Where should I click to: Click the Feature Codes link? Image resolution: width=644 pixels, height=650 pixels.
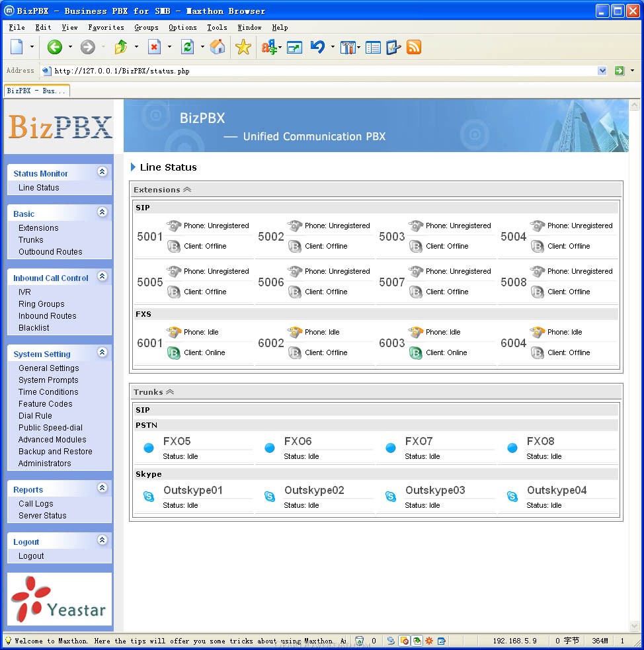(46, 404)
